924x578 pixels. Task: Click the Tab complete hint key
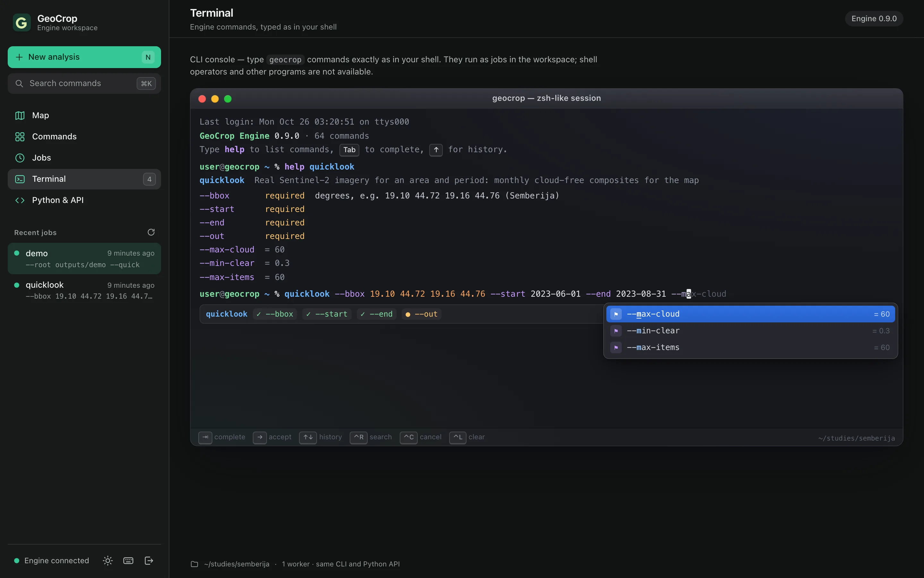click(205, 437)
